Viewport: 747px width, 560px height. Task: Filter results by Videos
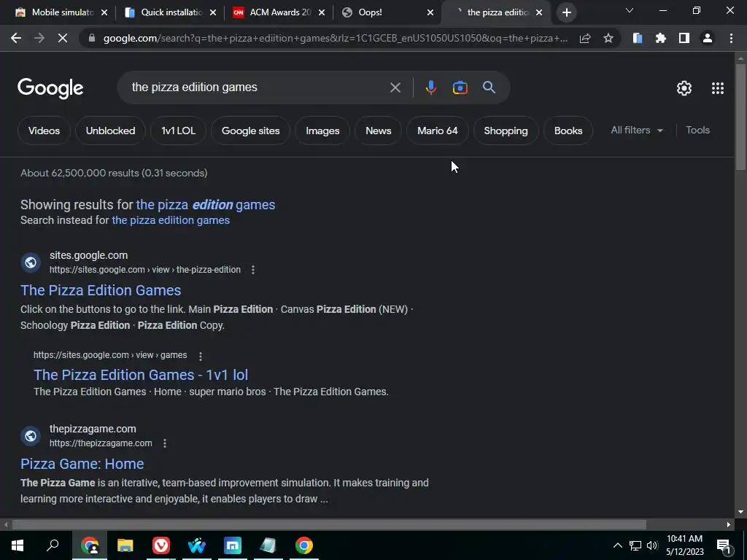[44, 131]
